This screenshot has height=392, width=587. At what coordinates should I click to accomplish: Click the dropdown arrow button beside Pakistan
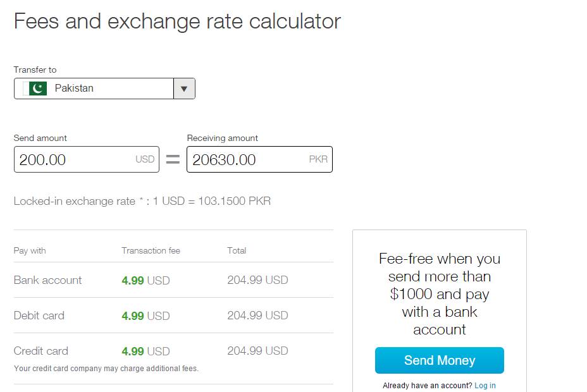(x=184, y=89)
